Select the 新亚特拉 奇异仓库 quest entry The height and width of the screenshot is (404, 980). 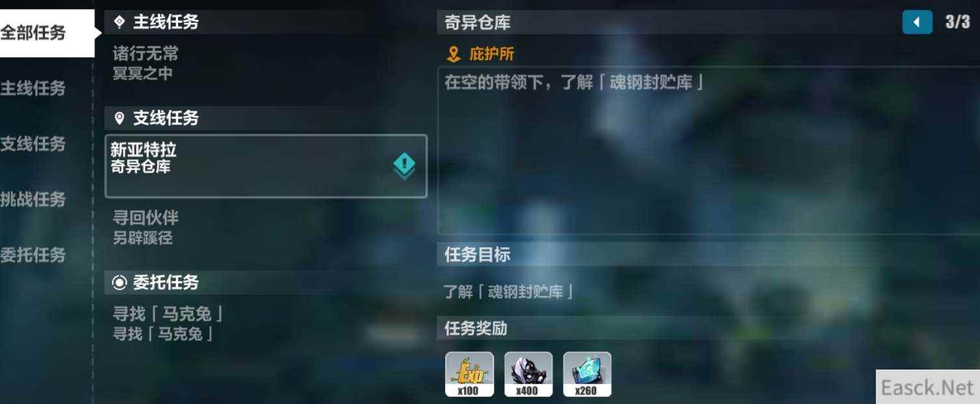point(266,166)
